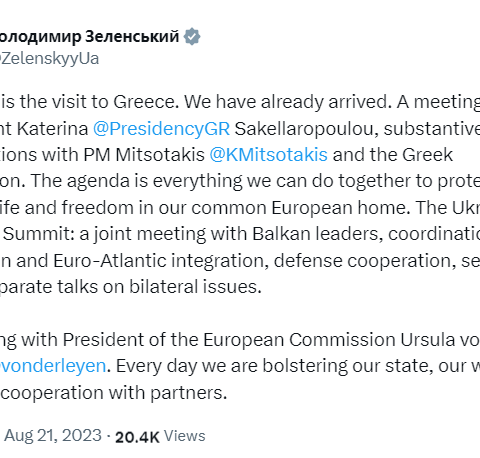The width and height of the screenshot is (480, 458).
Task: Click the 20.4K Views counter
Action: [160, 436]
